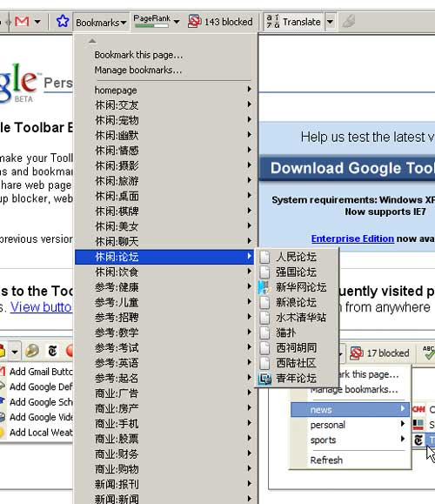The image size is (435, 504).
Task: Expand the PageRank dropdown
Action: click(177, 22)
